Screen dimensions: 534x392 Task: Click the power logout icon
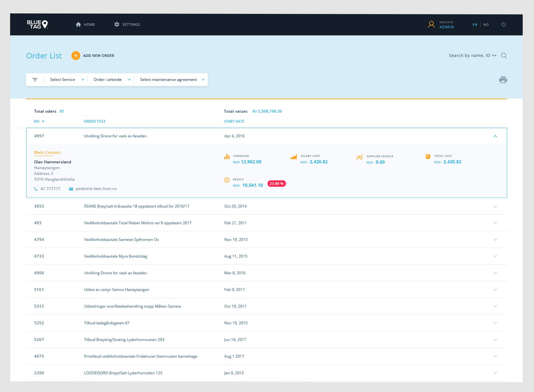coord(503,24)
